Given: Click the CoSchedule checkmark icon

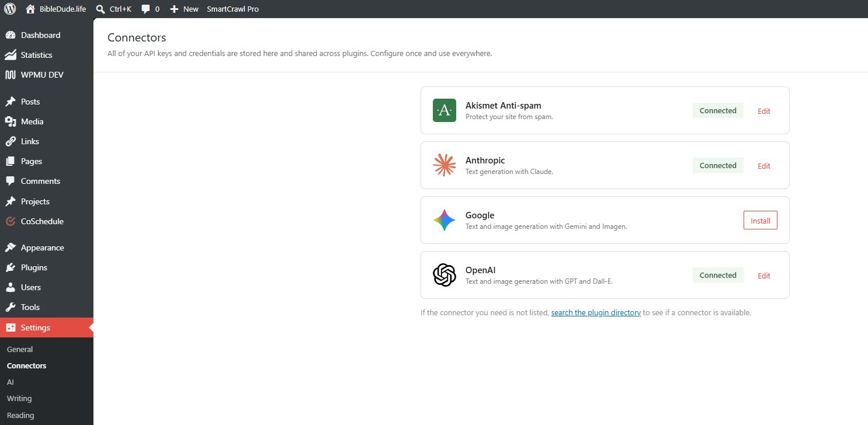Looking at the screenshot, I should pyautogui.click(x=11, y=221).
